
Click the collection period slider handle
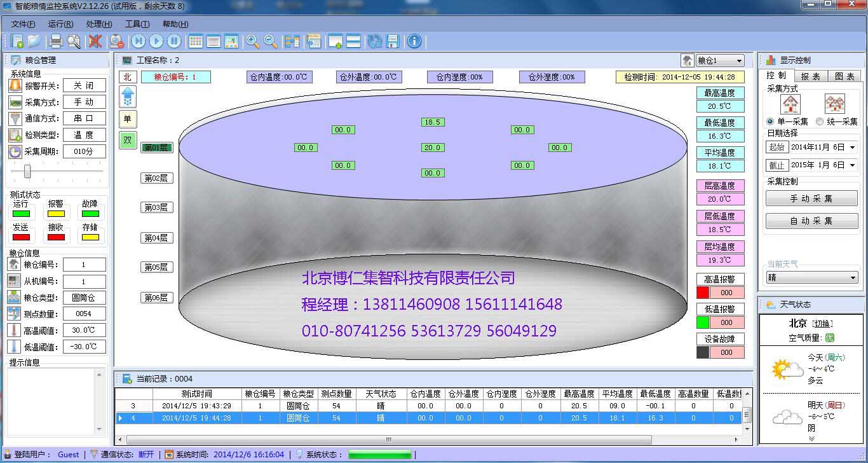click(x=27, y=171)
